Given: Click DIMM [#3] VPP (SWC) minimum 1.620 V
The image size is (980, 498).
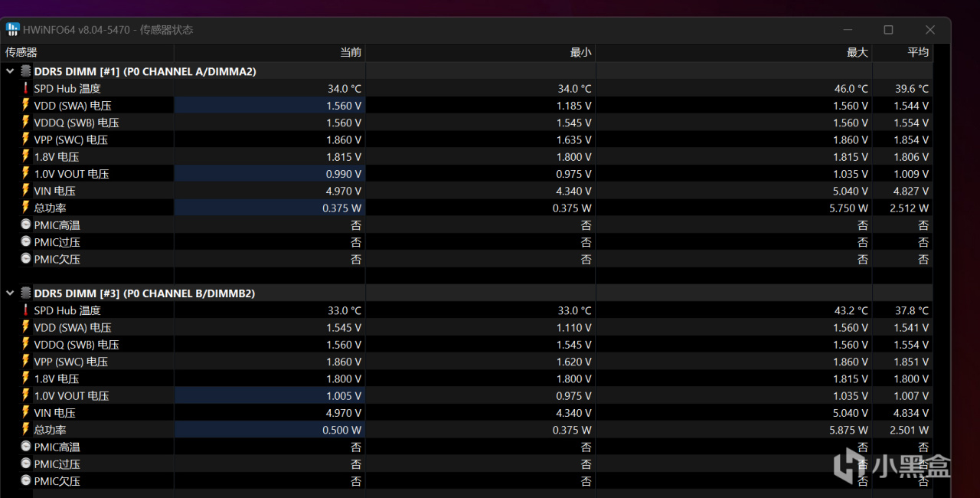Looking at the screenshot, I should (573, 362).
